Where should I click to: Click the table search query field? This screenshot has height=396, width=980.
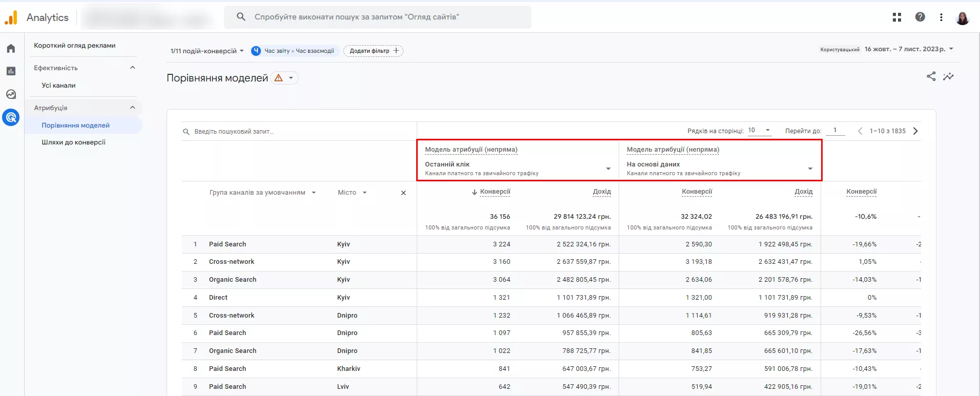[299, 132]
